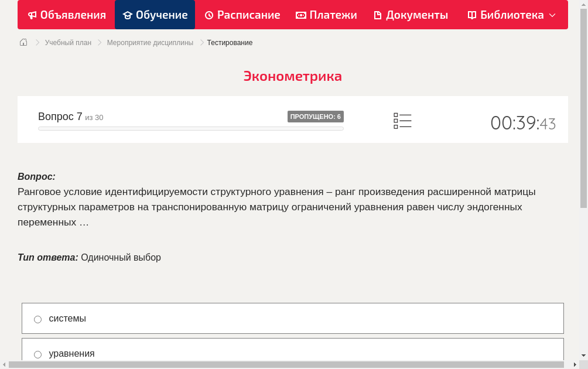Click the home icon in the breadcrumbs
The image size is (588, 369).
pyautogui.click(x=23, y=42)
